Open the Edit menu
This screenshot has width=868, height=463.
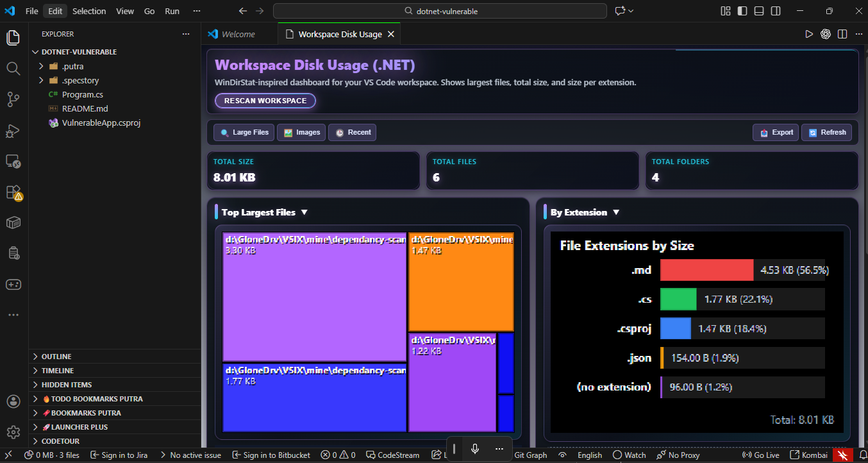click(54, 10)
